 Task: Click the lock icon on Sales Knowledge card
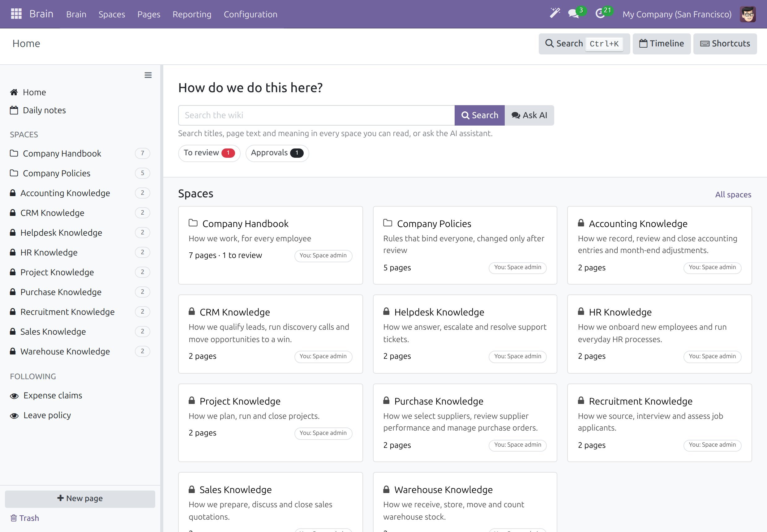(192, 489)
